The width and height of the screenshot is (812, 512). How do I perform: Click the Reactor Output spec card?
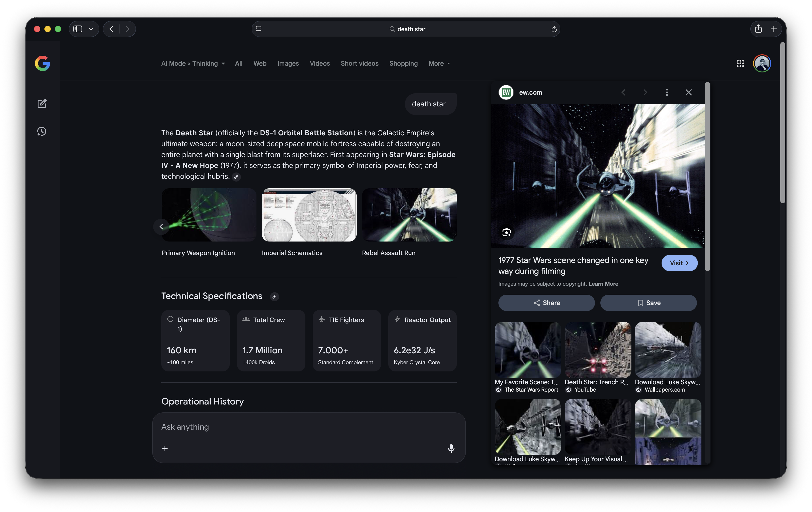[x=422, y=341]
